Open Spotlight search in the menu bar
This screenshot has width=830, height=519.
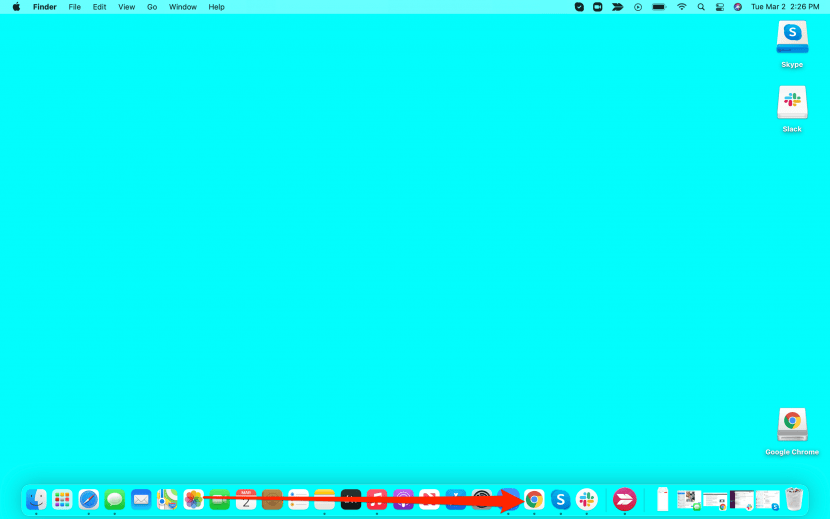coord(701,7)
